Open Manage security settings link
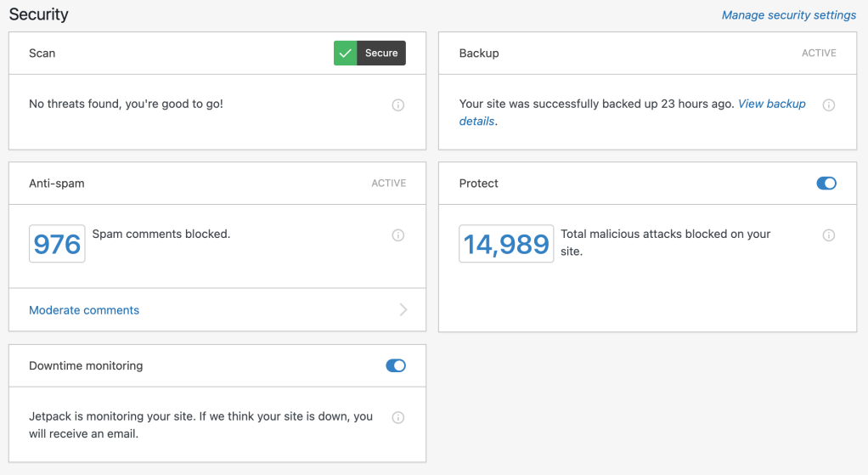The height and width of the screenshot is (475, 868). (x=788, y=15)
